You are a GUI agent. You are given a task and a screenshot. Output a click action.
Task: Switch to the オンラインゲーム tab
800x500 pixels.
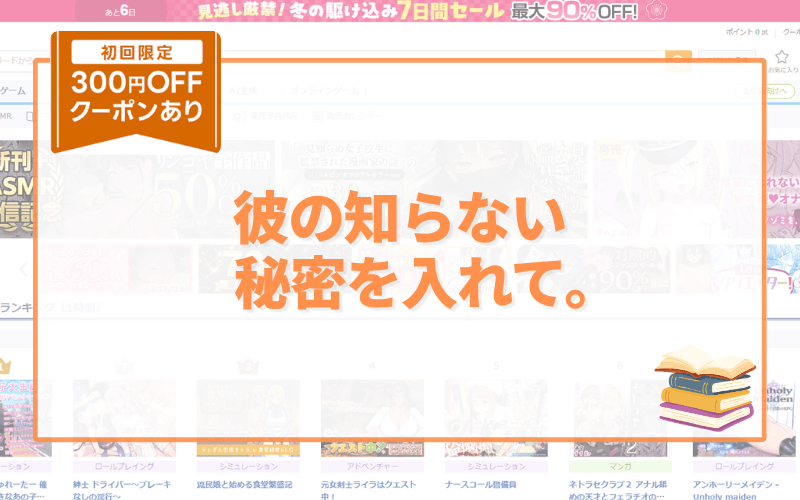(x=326, y=91)
